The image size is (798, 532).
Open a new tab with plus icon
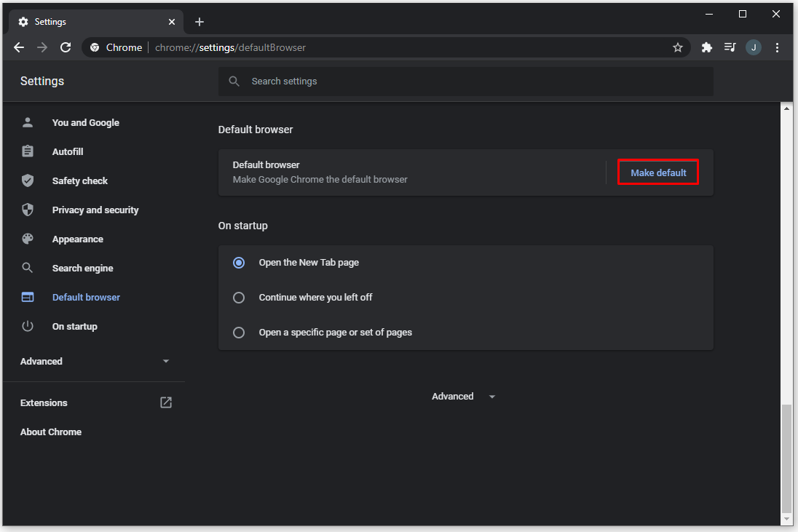point(199,22)
